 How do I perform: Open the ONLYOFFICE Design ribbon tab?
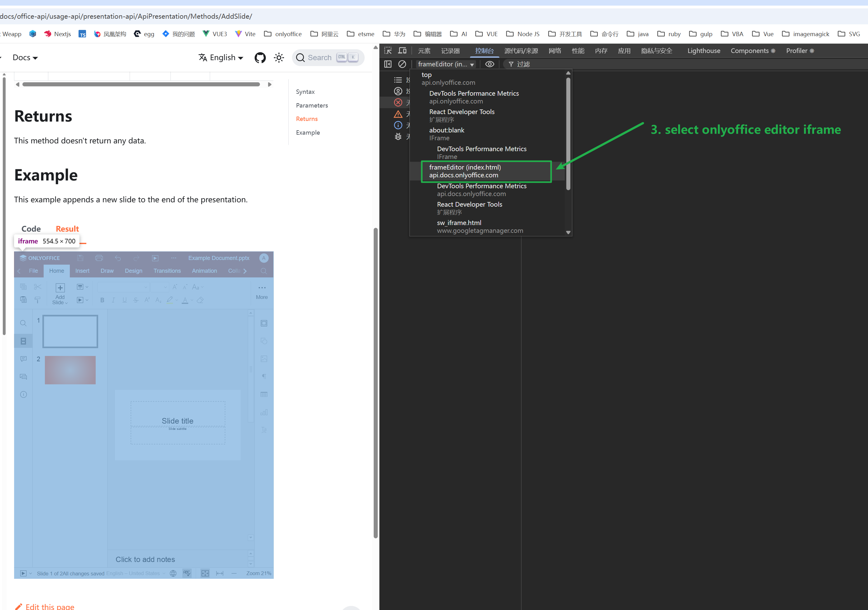133,271
